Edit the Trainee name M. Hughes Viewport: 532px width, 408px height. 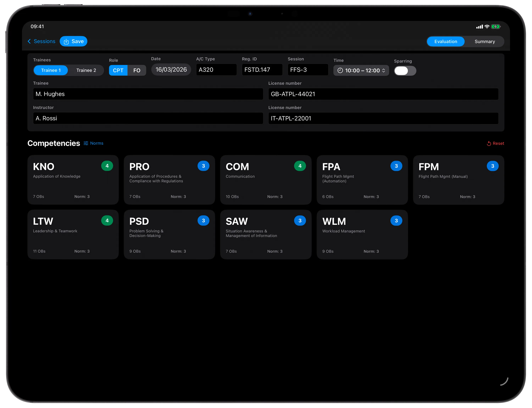click(148, 94)
